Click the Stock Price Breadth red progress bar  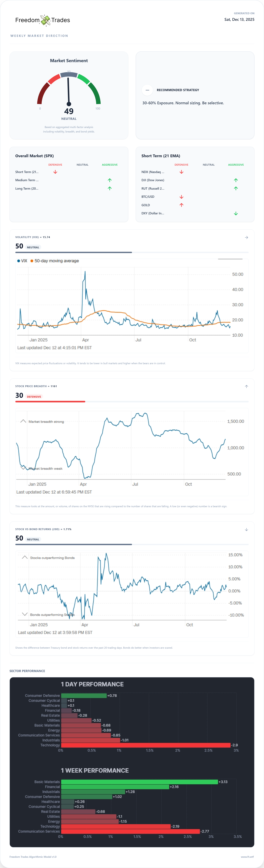50,402
